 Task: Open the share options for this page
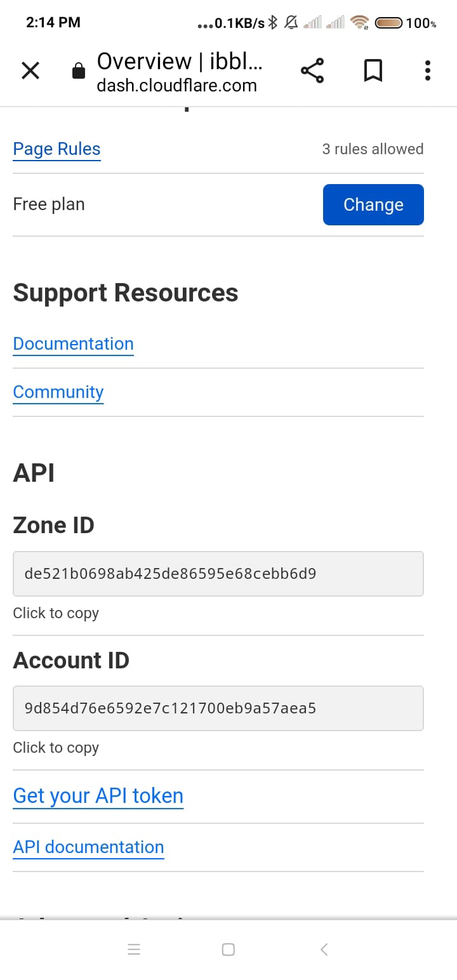[312, 70]
